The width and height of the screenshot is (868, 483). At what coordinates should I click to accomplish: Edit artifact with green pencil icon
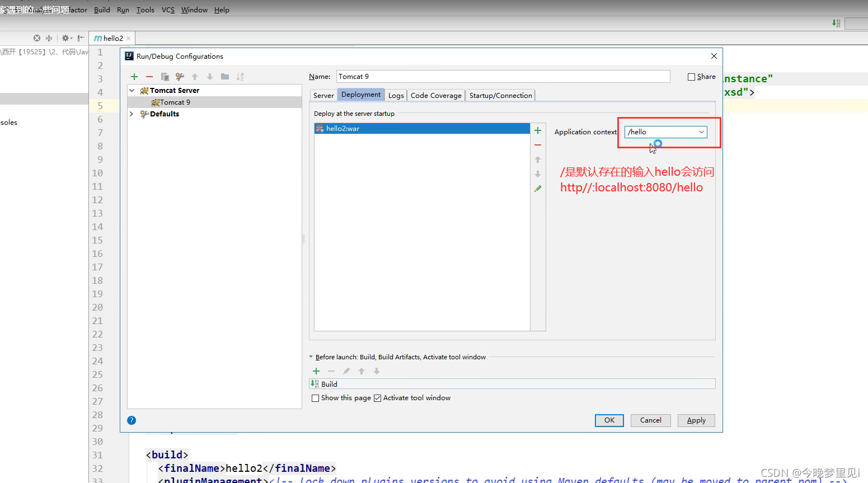[538, 189]
